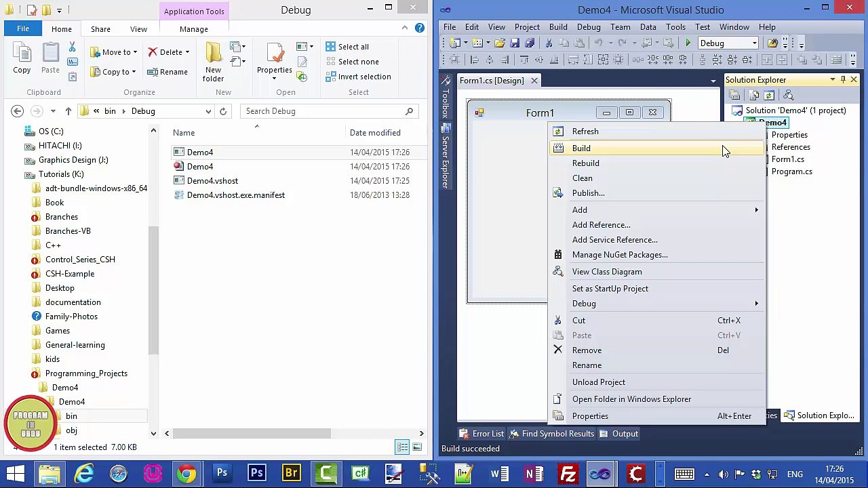Click the Date modified column header
Viewport: 868px width, 488px height.
coord(375,133)
